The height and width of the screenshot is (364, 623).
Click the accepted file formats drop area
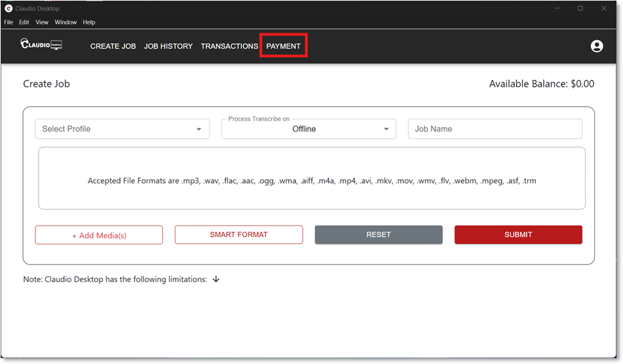coord(312,178)
